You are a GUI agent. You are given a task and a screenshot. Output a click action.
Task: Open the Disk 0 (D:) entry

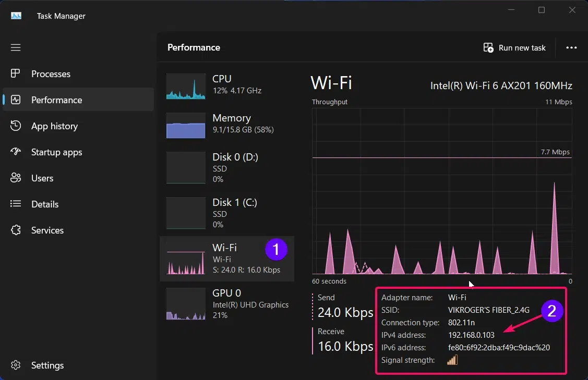pos(227,167)
